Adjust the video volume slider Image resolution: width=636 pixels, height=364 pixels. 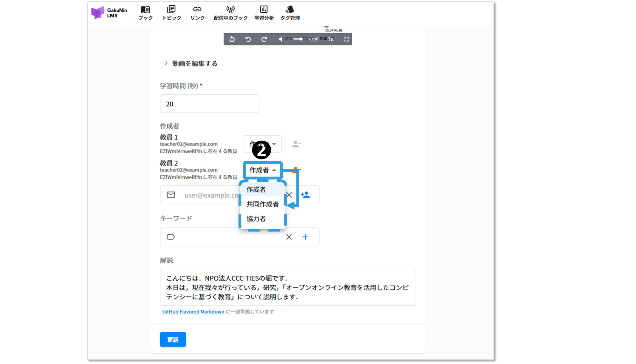[x=298, y=39]
